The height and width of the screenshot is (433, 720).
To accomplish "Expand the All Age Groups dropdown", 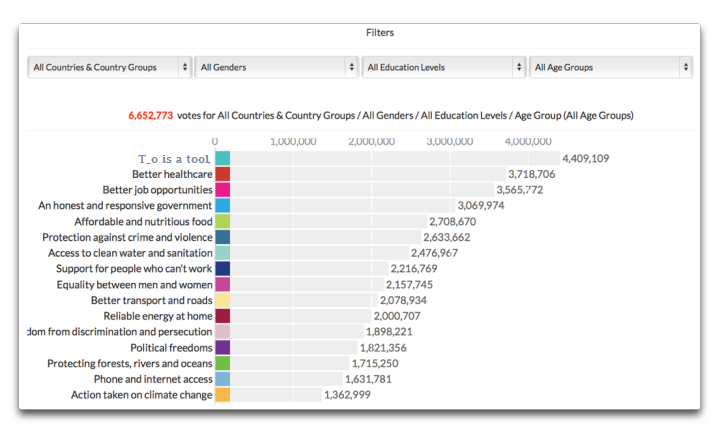I will 610,67.
